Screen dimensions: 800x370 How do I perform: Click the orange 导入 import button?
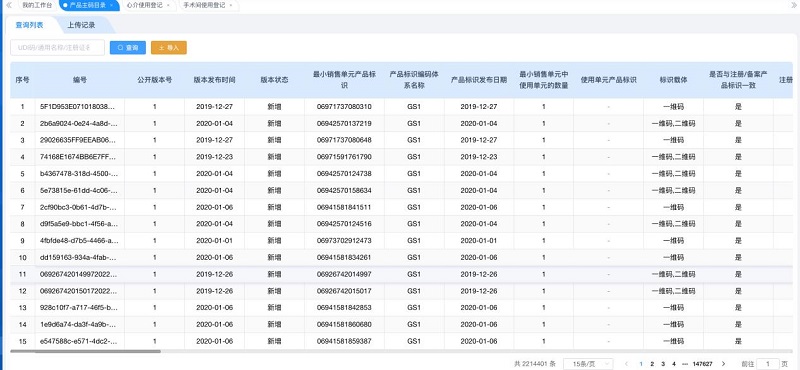click(x=169, y=47)
